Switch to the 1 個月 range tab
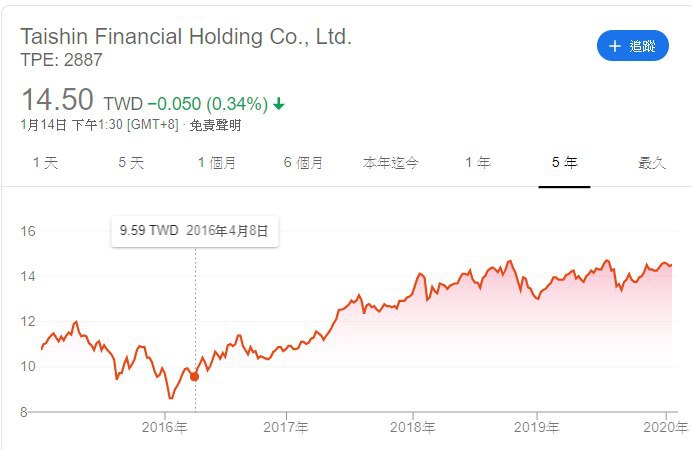Image resolution: width=692 pixels, height=450 pixels. point(217,162)
